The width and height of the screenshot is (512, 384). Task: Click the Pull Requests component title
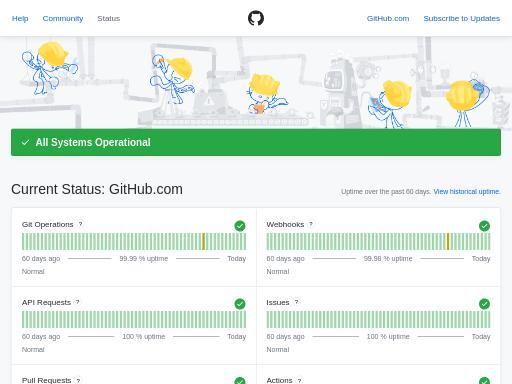coord(47,380)
